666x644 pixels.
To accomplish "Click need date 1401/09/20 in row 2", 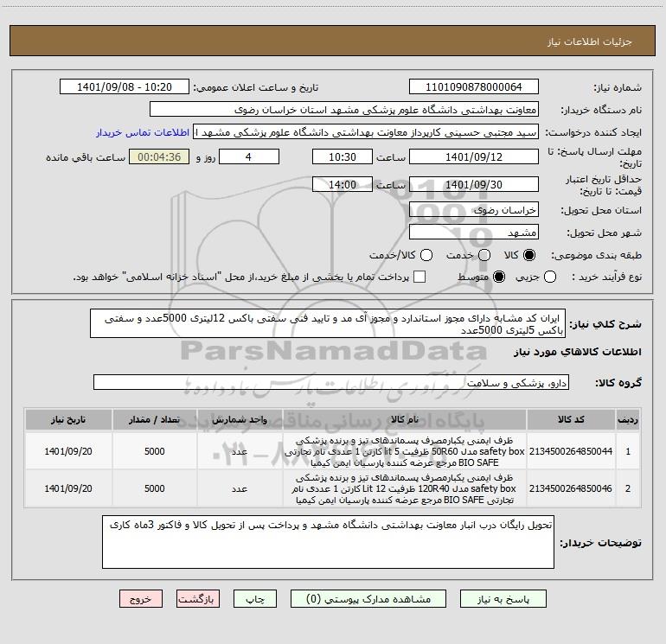I will [x=68, y=488].
